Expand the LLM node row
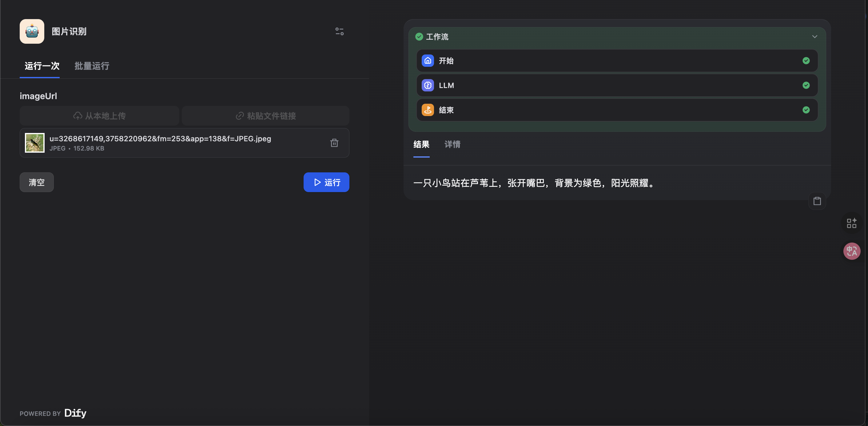 pos(617,85)
